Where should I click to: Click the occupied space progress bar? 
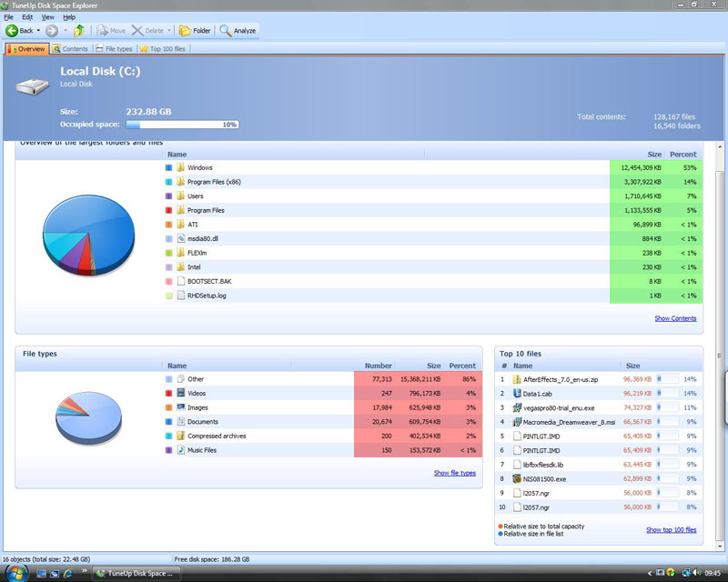click(x=183, y=125)
